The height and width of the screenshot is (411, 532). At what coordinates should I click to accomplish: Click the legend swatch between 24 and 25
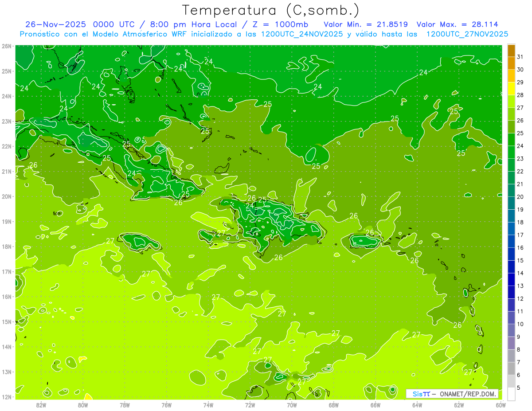pos(512,140)
